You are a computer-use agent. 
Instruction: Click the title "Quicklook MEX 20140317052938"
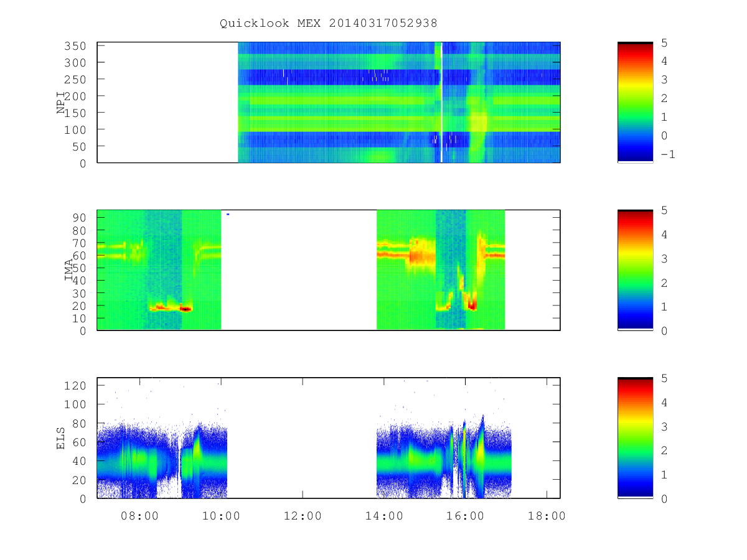[328, 23]
